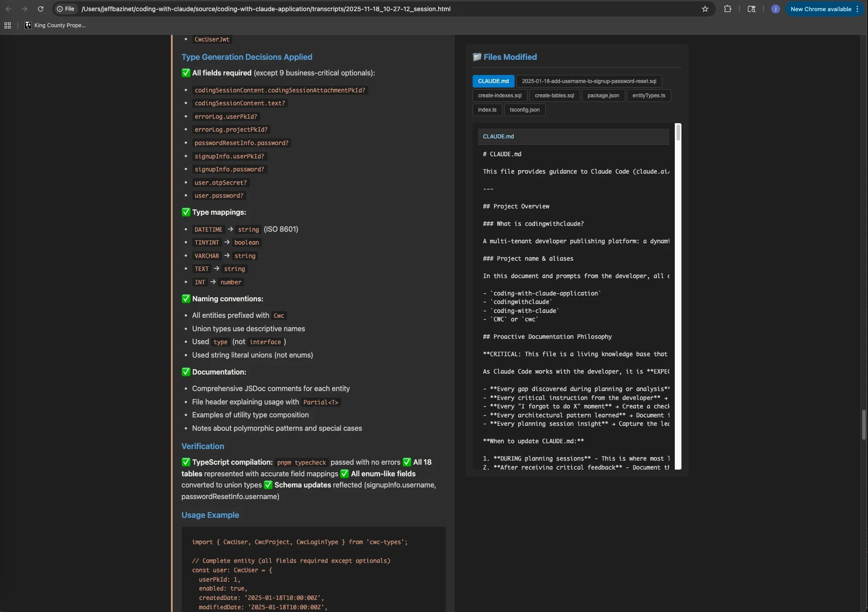
Task: Switch to the index.ts tab
Action: tap(487, 110)
